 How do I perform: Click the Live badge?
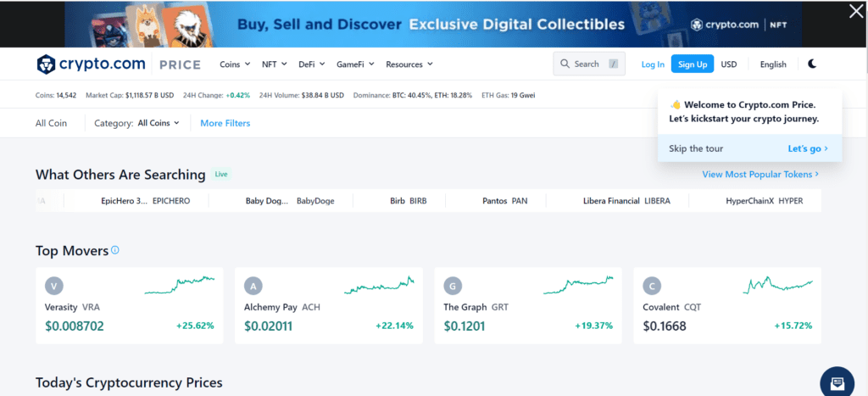pos(221,174)
